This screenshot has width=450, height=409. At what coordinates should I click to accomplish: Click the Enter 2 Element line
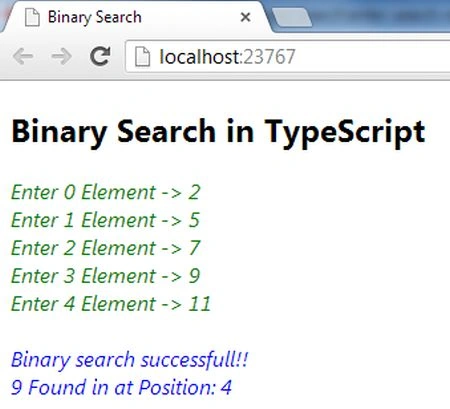(x=106, y=248)
